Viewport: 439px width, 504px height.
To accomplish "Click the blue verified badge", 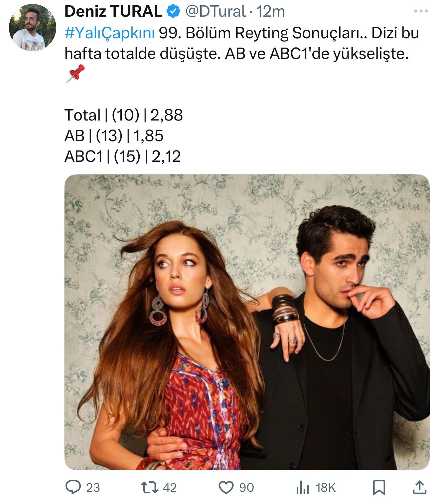I will pos(173,12).
